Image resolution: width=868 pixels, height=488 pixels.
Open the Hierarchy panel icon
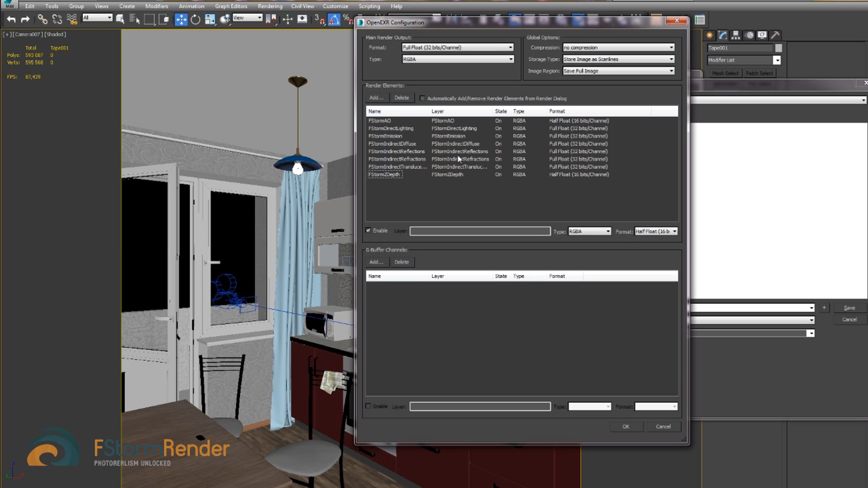click(736, 35)
